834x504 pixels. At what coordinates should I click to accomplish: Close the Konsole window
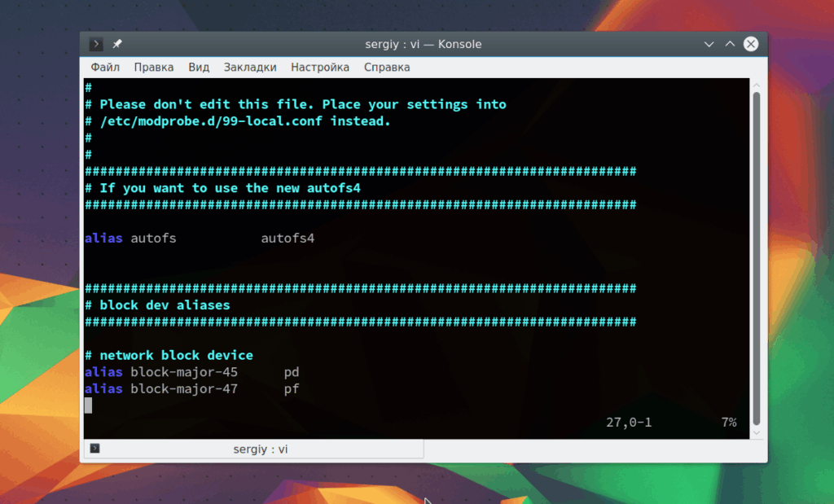(750, 44)
